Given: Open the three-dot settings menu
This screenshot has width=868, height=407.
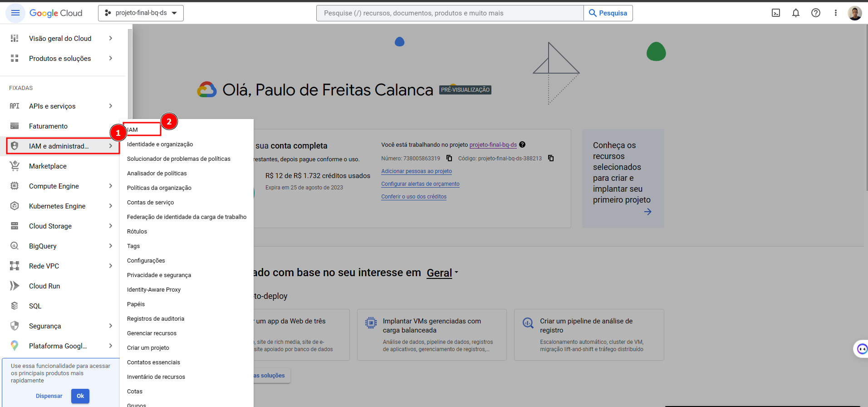Looking at the screenshot, I should [836, 13].
